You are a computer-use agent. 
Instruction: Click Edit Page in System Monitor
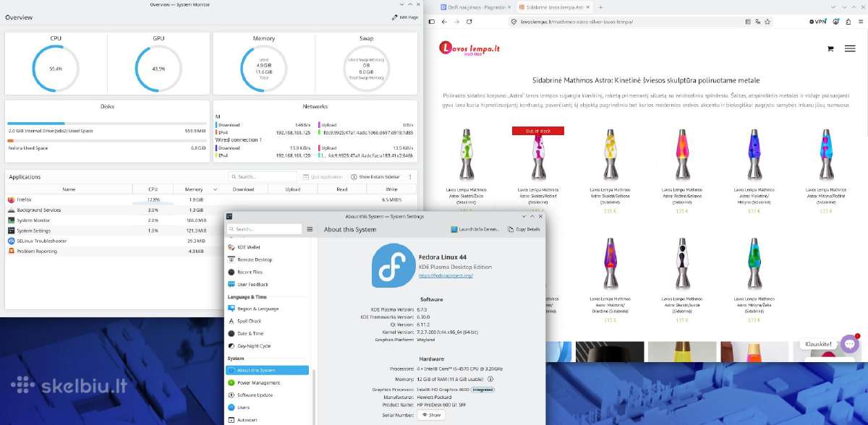point(405,17)
